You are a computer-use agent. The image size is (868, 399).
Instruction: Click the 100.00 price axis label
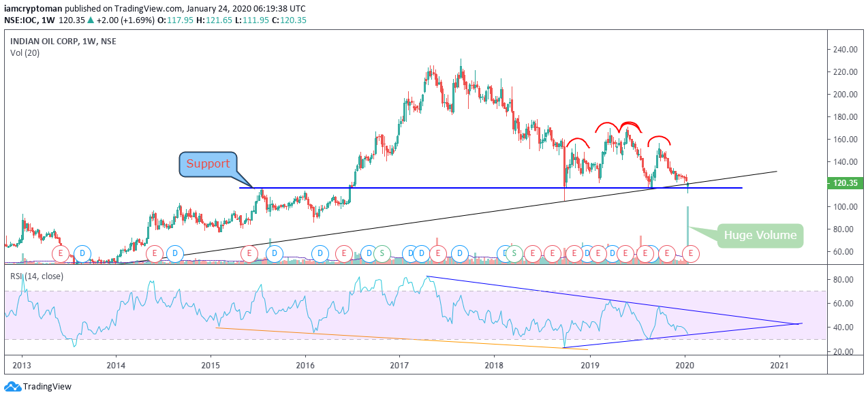(846, 206)
